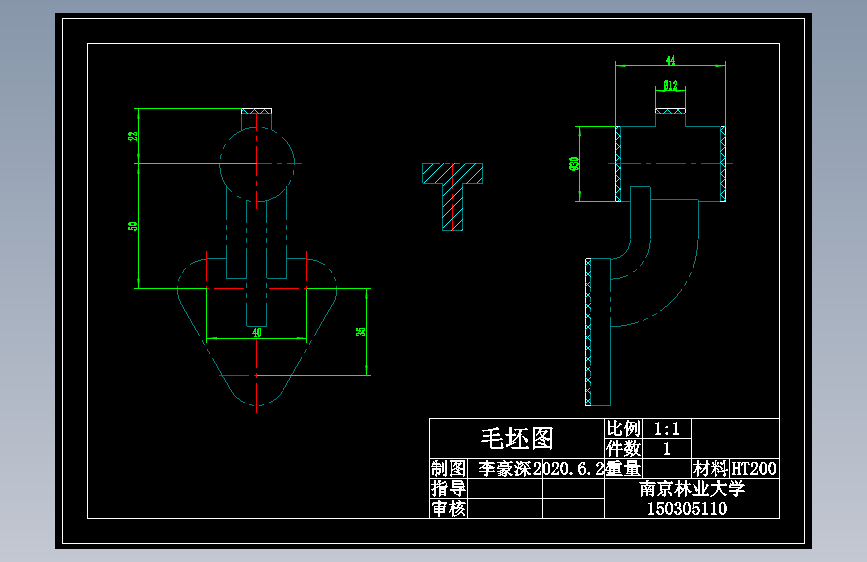867x562 pixels.
Task: Select the 35 vertical dimension text
Action: click(361, 332)
